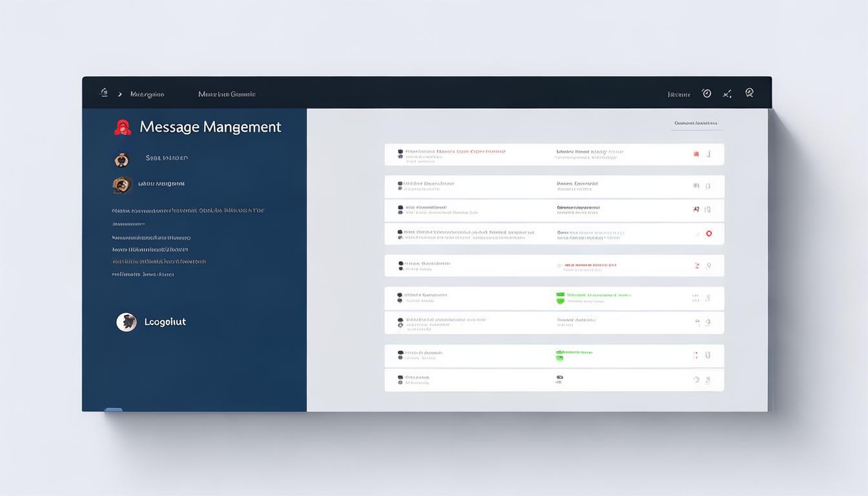Click the red icon in first message row
Viewport: 868px width, 496px height.
click(696, 154)
